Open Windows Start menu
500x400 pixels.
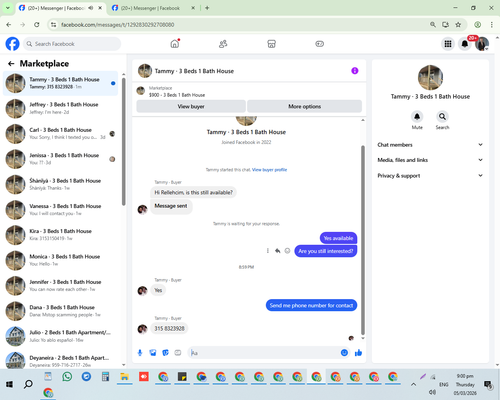(9, 384)
